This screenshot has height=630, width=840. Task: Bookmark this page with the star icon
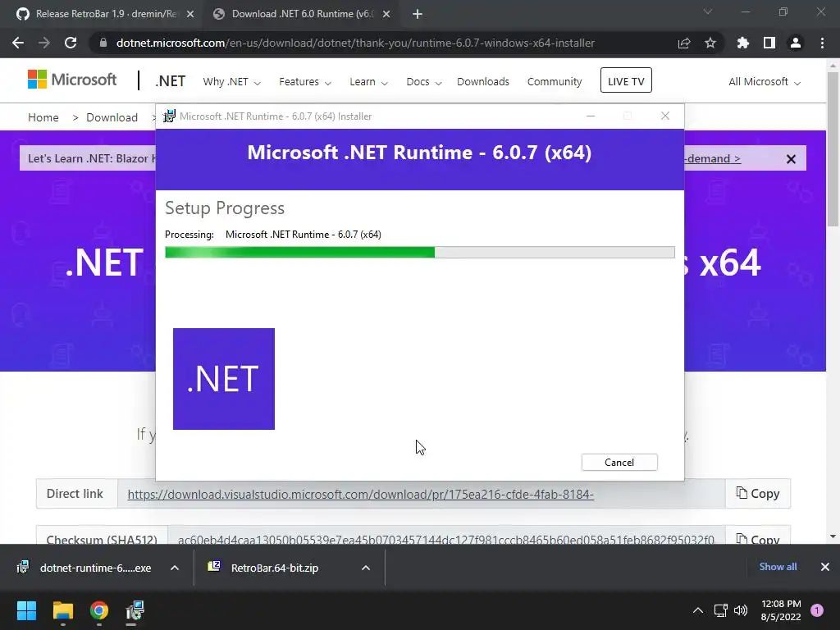pyautogui.click(x=710, y=43)
